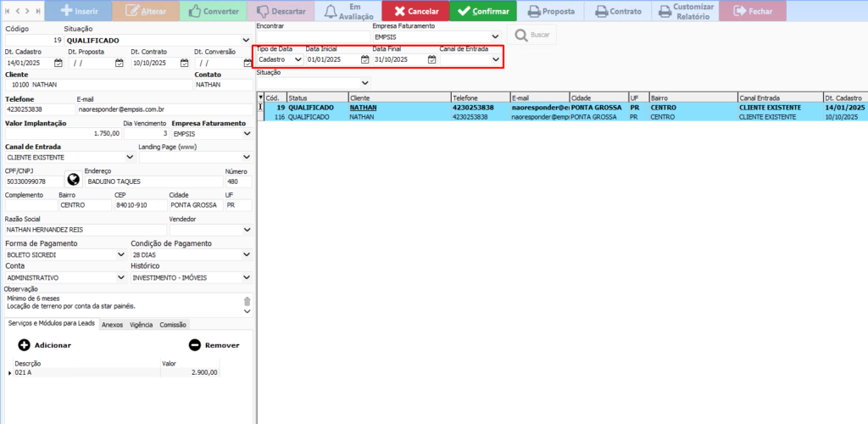Open the Canal de Entrada filter dropdown

pyautogui.click(x=496, y=59)
